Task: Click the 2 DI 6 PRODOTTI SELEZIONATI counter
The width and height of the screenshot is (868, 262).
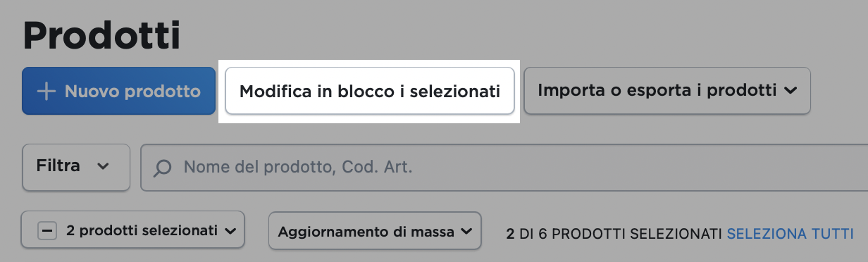Action: 614,233
